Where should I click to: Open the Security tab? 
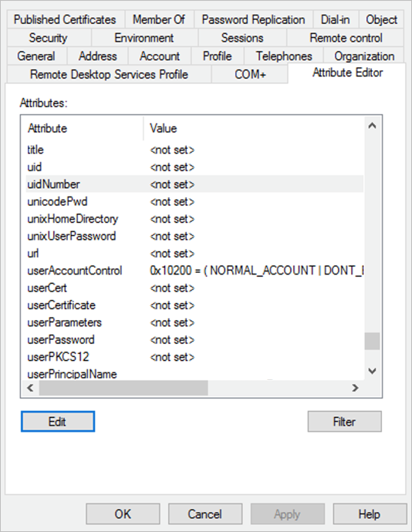(x=48, y=38)
